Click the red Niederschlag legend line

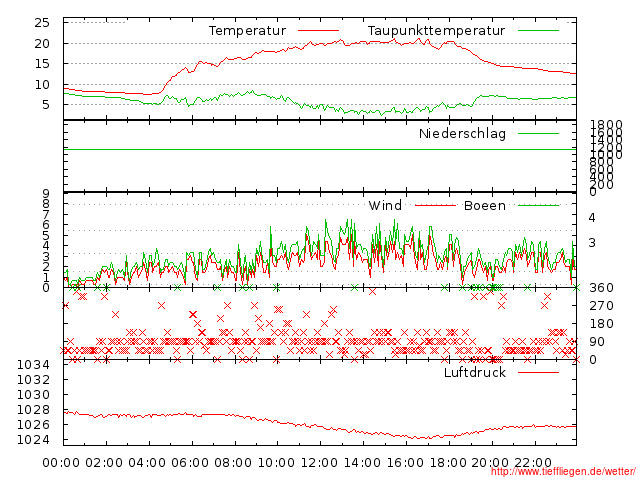(x=538, y=134)
